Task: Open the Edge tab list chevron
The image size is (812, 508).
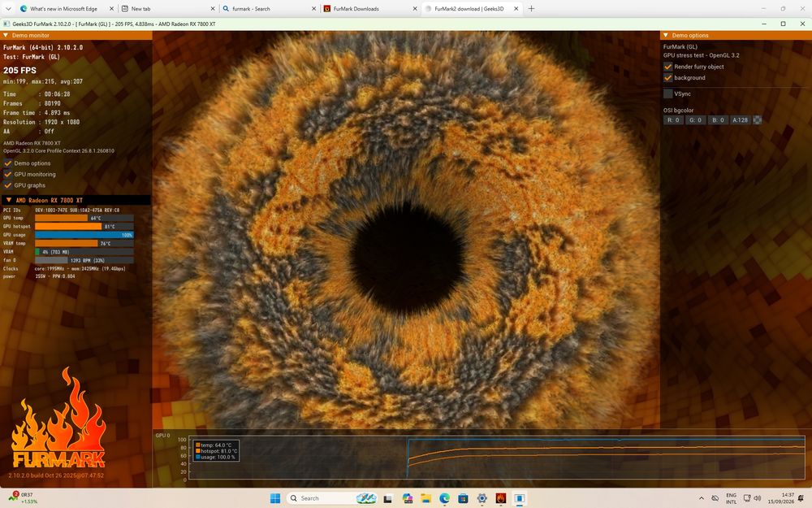Action: click(8, 9)
